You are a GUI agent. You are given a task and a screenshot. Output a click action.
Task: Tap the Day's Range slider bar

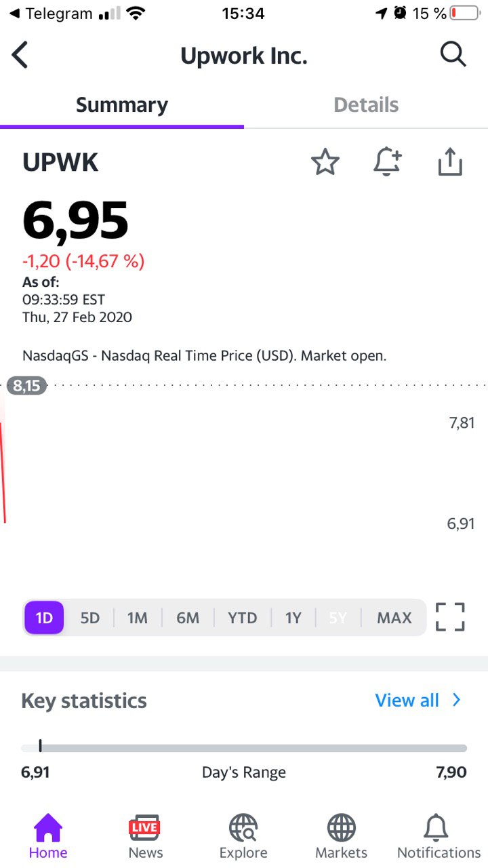(x=244, y=748)
